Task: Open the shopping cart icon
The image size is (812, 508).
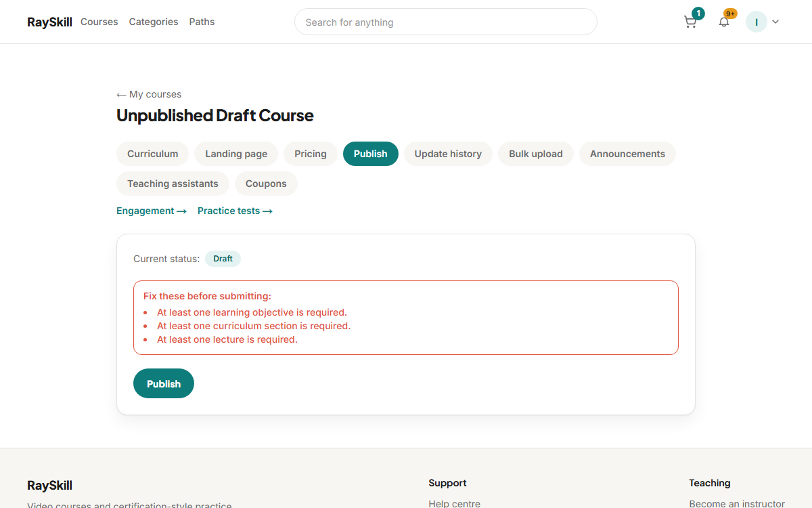Action: (x=690, y=22)
